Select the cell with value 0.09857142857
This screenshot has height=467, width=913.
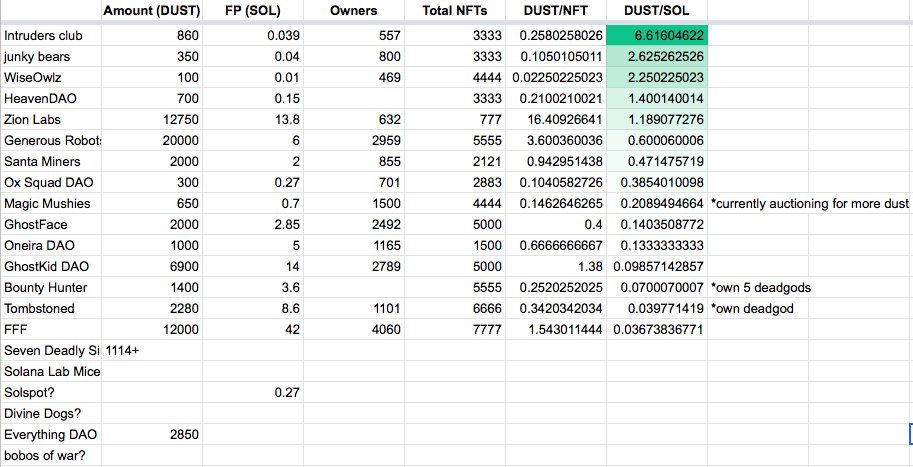657,266
